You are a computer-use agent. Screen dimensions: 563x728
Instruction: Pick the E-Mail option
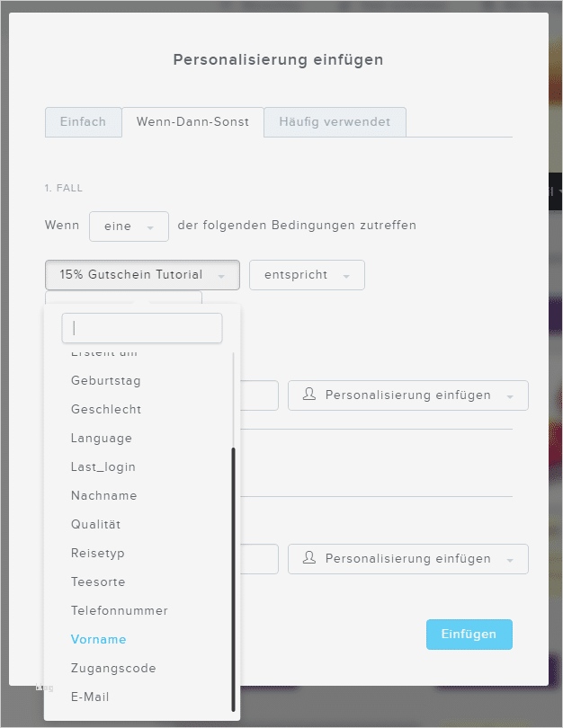click(x=91, y=697)
